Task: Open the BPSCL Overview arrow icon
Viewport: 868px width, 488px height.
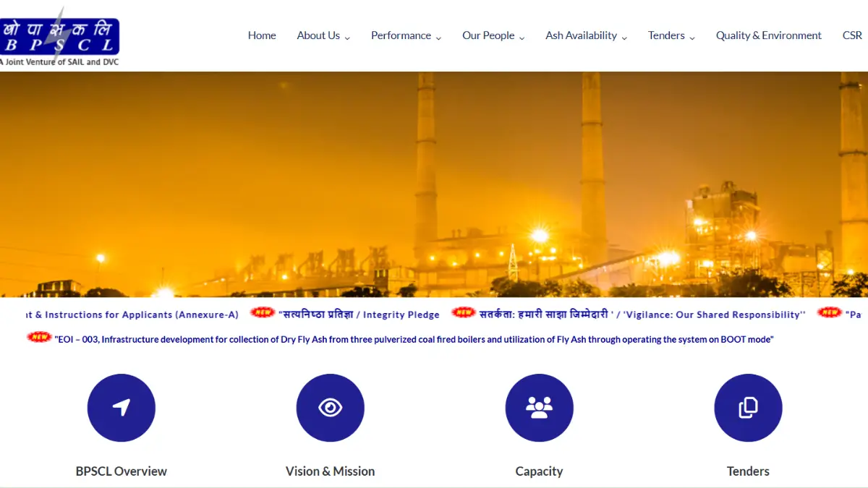Action: click(121, 408)
